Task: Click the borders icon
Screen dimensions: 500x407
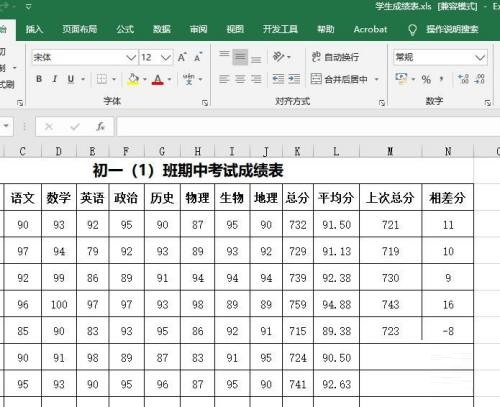Action: pos(102,79)
